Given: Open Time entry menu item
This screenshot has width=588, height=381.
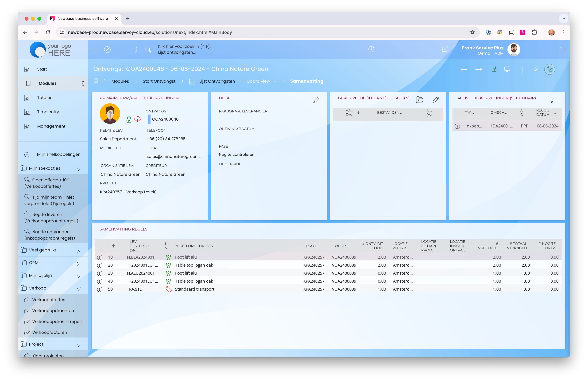Looking at the screenshot, I should coord(48,112).
